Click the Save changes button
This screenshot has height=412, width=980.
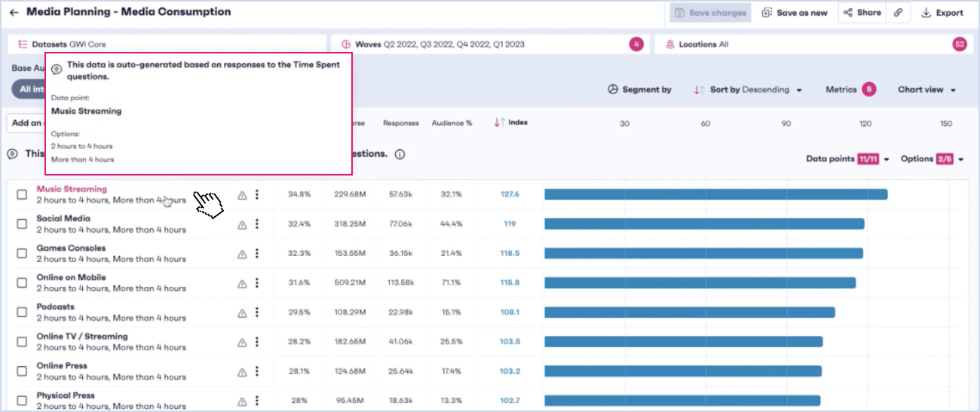(x=710, y=13)
